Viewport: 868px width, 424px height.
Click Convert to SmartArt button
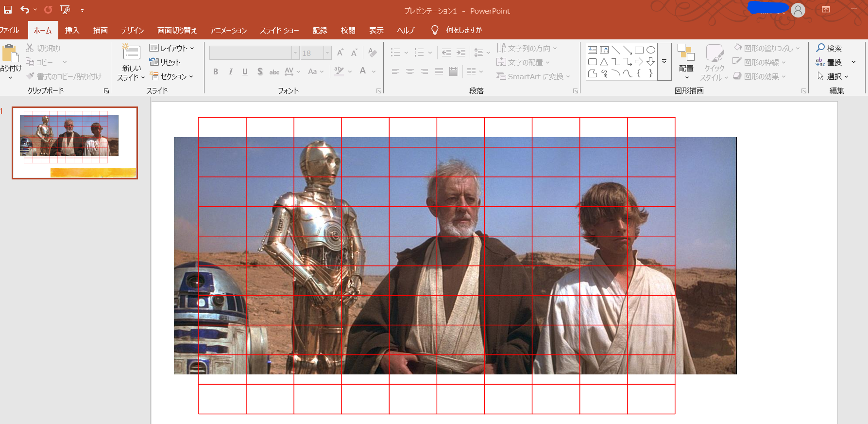click(x=533, y=76)
